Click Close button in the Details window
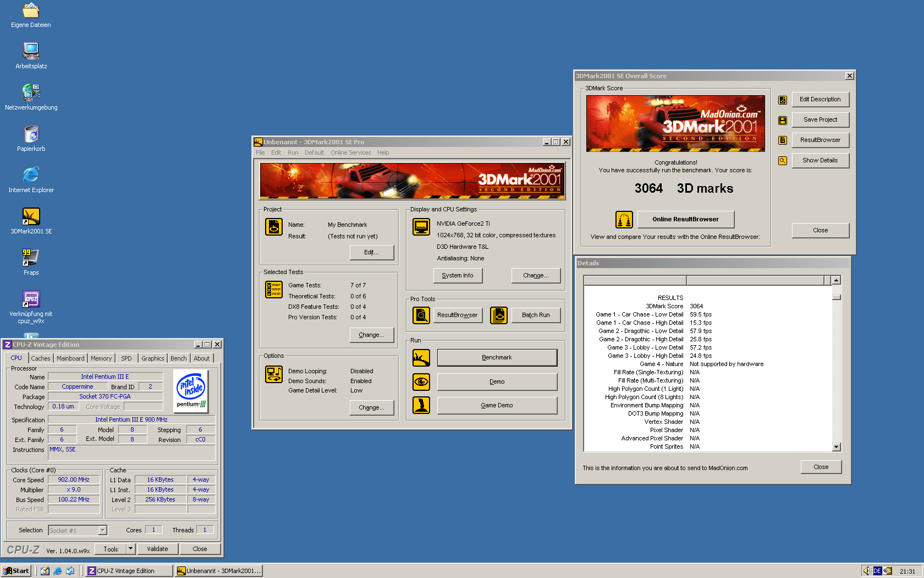Image resolution: width=924 pixels, height=578 pixels. [821, 467]
